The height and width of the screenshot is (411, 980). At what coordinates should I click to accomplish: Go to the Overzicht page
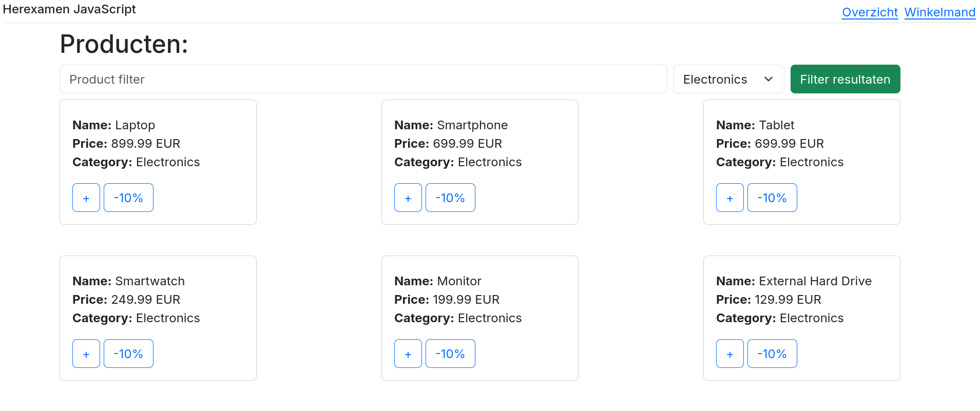point(870,12)
